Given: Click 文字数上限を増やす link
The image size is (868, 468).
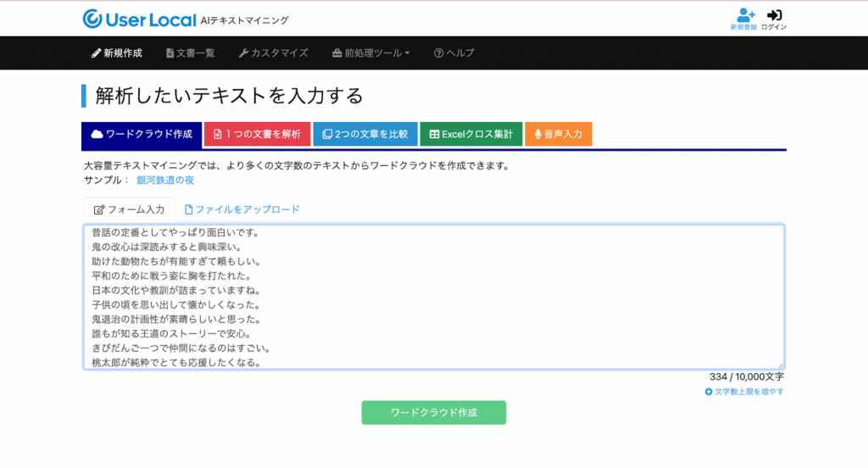Looking at the screenshot, I should [744, 392].
